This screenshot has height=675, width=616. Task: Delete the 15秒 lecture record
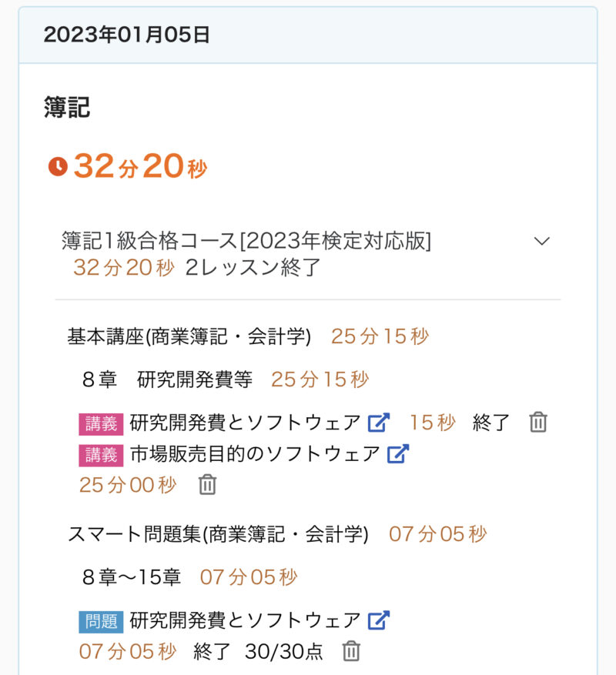click(x=538, y=423)
